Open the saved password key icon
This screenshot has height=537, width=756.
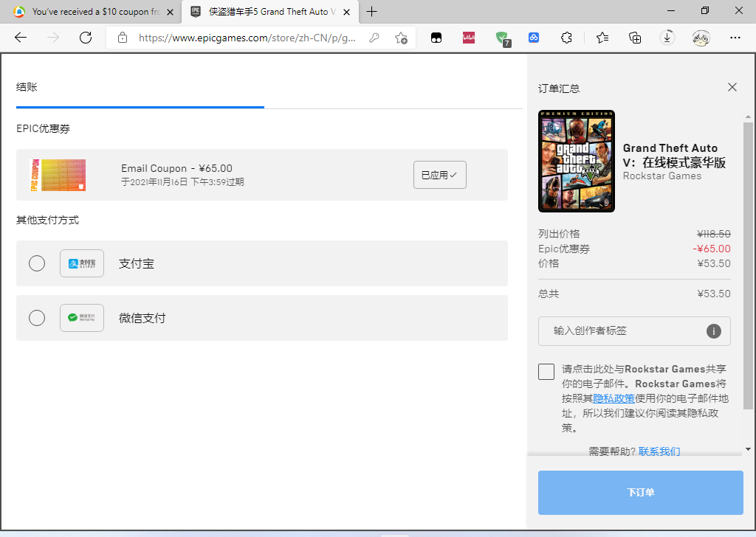374,38
